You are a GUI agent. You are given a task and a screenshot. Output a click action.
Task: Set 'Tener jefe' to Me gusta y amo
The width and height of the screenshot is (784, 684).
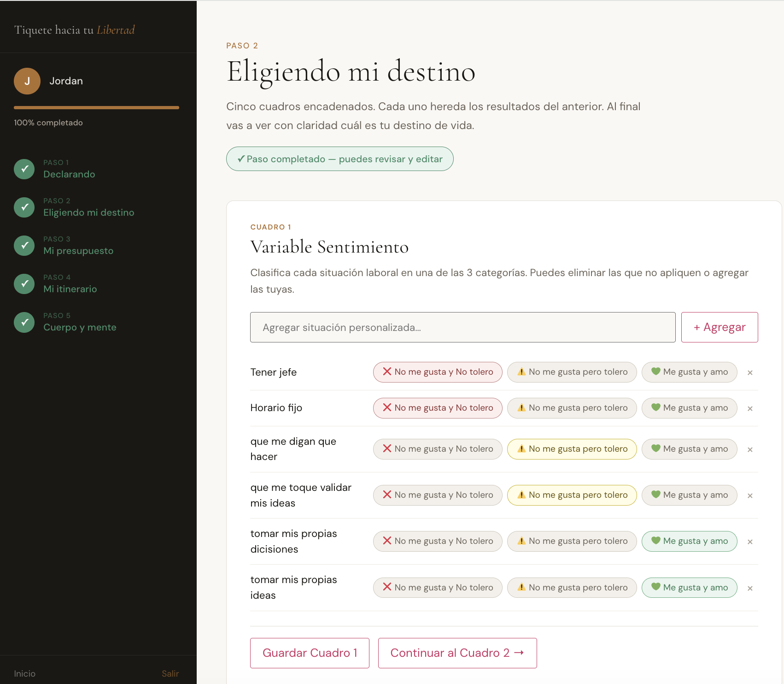(x=689, y=372)
